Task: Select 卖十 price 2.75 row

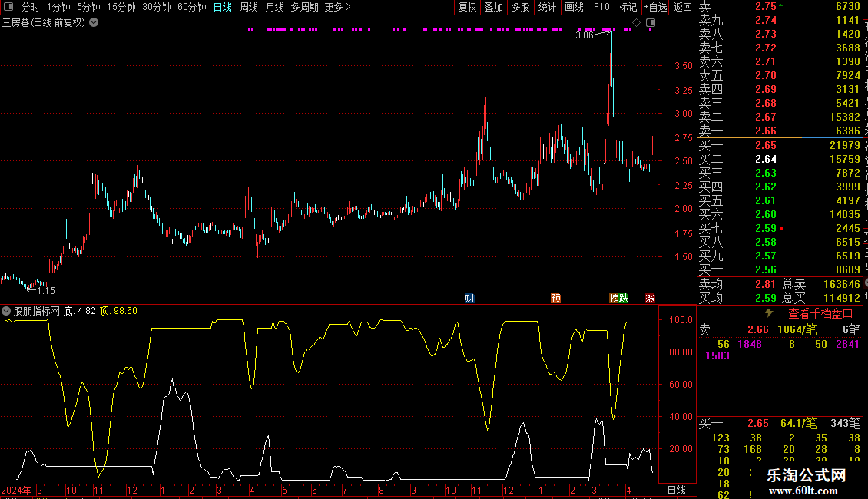Action: [x=780, y=6]
